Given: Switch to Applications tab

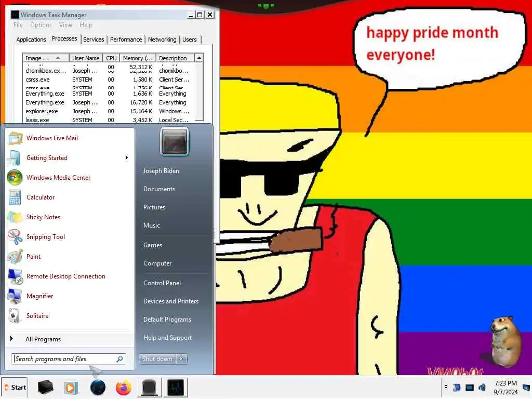Looking at the screenshot, I should pyautogui.click(x=31, y=39).
